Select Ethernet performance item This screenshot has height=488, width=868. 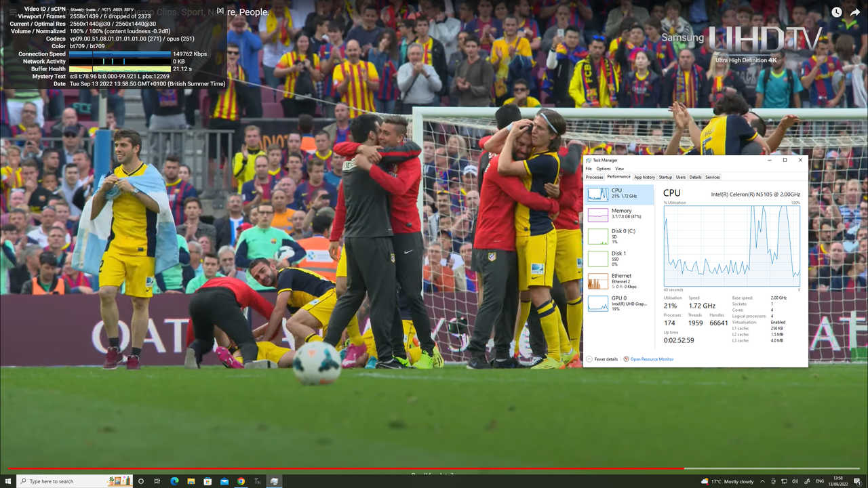click(619, 281)
